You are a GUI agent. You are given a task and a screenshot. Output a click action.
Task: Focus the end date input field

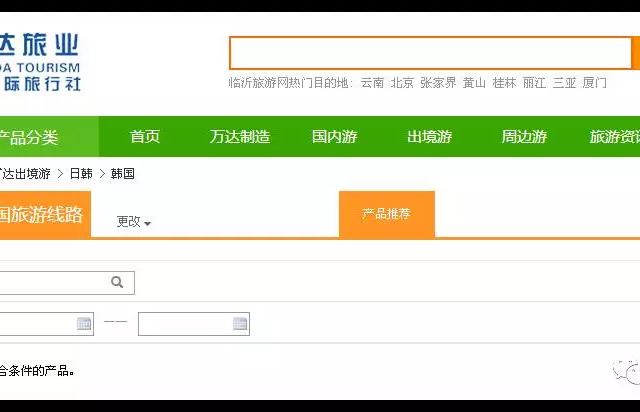tap(194, 324)
